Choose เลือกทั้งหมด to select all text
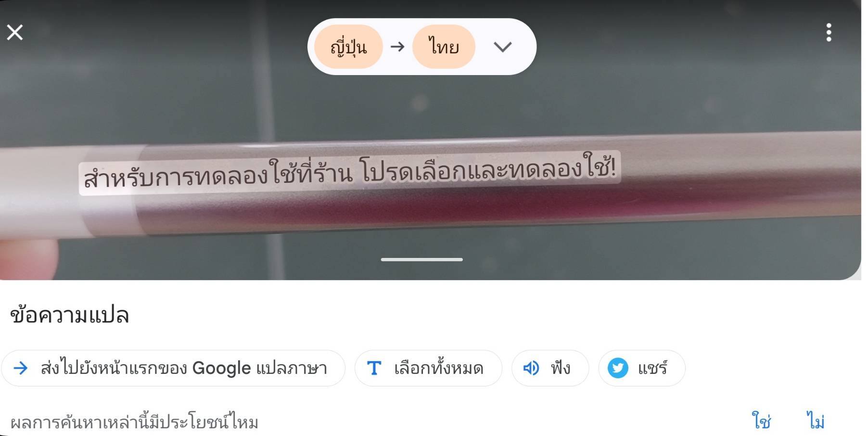The height and width of the screenshot is (436, 868). coord(428,368)
